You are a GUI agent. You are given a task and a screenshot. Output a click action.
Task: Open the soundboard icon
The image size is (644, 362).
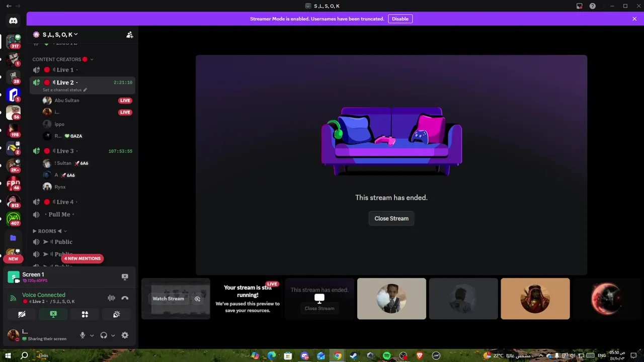[117, 314]
